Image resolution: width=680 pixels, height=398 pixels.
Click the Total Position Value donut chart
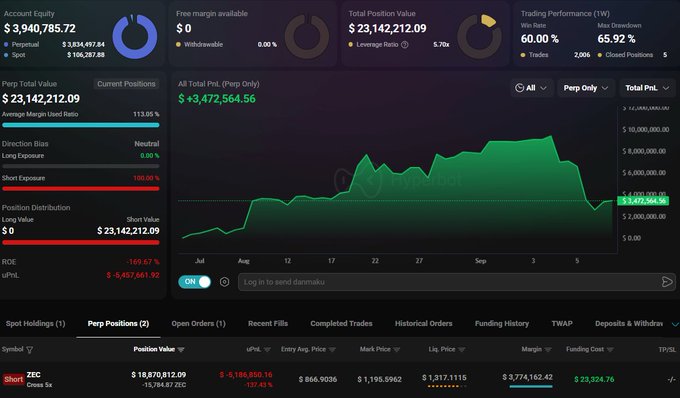pos(479,36)
